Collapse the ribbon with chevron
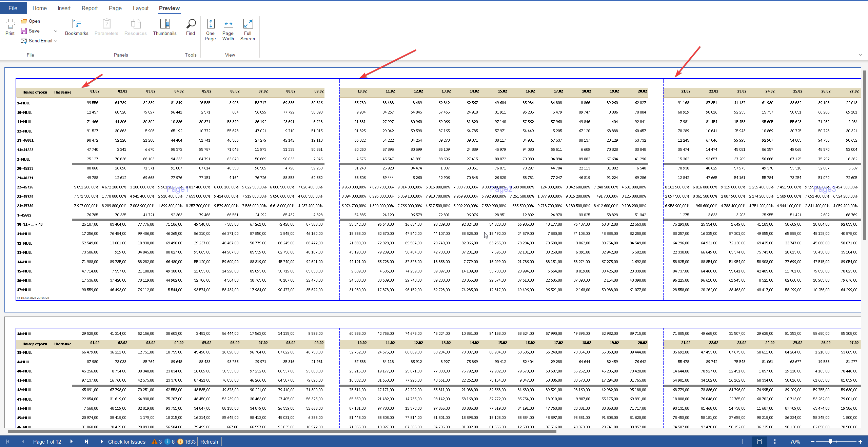 click(860, 55)
